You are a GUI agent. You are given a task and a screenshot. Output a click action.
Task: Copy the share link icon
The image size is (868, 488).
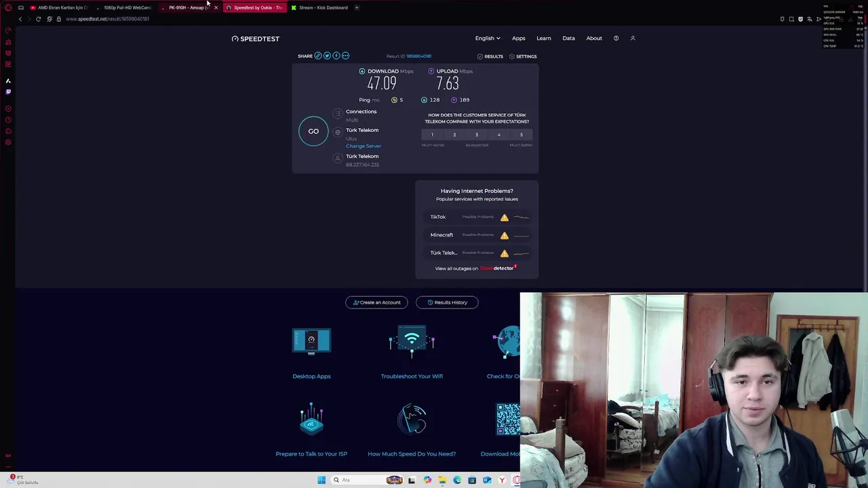[x=317, y=56]
